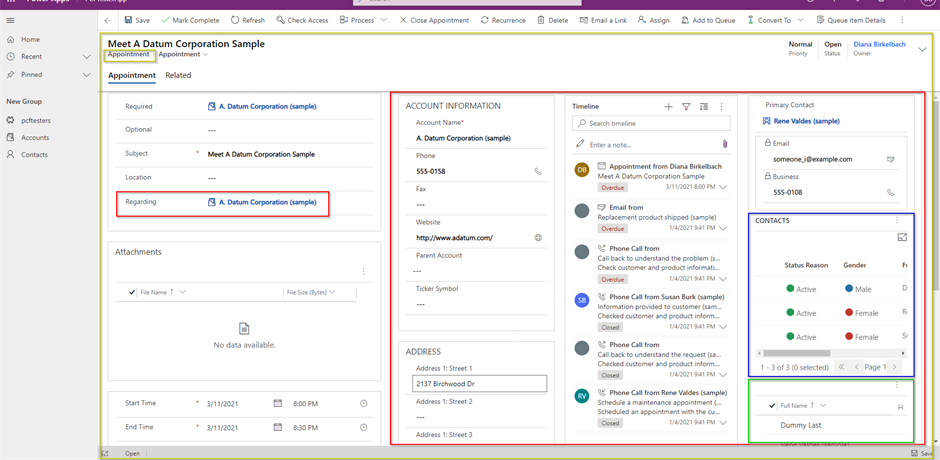940x460 pixels.
Task: Open command bar overflow menu
Action: tap(903, 20)
